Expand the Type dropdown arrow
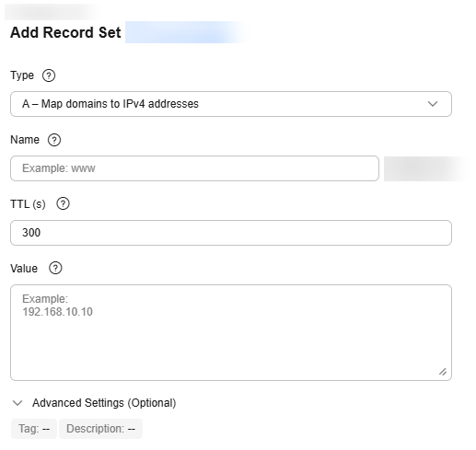The image size is (476, 450). click(433, 104)
